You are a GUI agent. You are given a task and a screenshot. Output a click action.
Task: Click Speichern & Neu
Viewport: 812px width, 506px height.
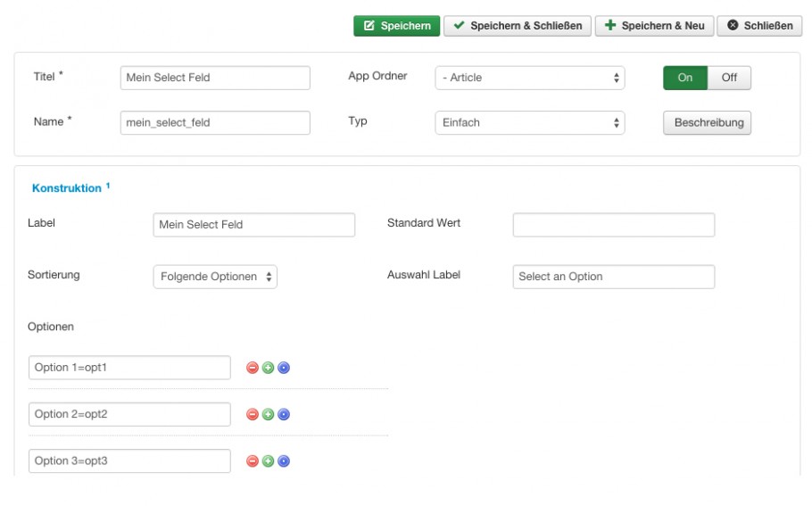[x=654, y=26]
